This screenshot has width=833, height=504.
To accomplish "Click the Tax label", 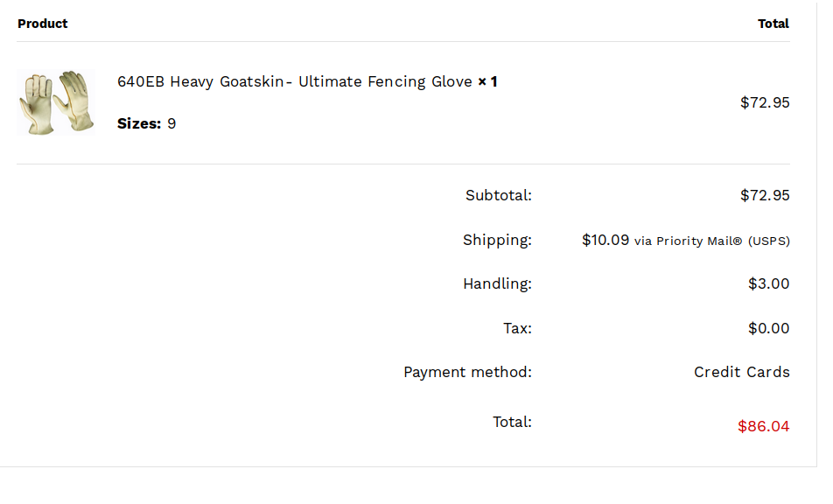I will click(517, 328).
